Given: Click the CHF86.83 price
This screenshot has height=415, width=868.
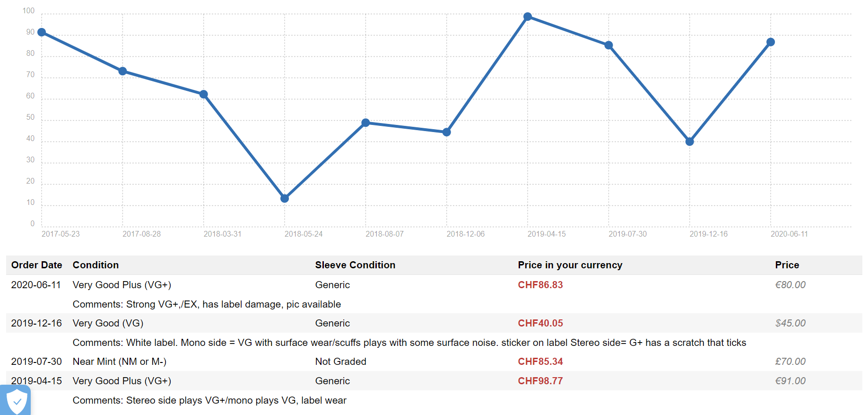Looking at the screenshot, I should coord(540,285).
